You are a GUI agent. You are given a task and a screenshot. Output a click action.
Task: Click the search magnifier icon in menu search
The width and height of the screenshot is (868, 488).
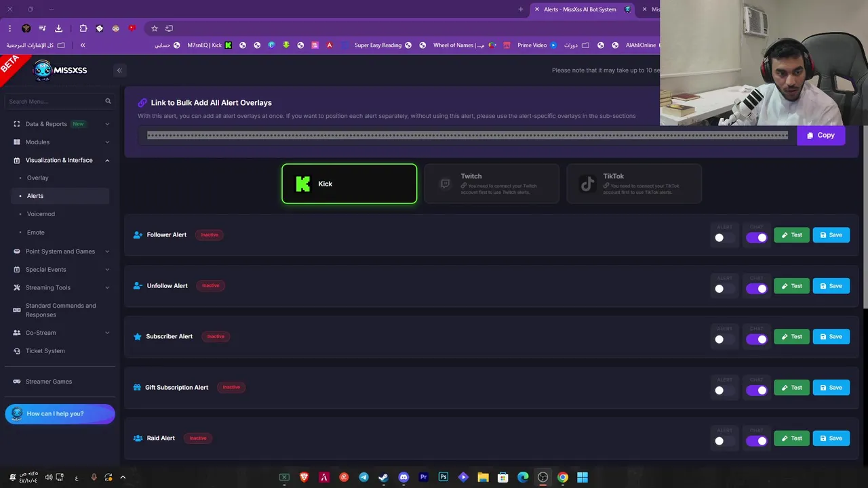point(108,101)
